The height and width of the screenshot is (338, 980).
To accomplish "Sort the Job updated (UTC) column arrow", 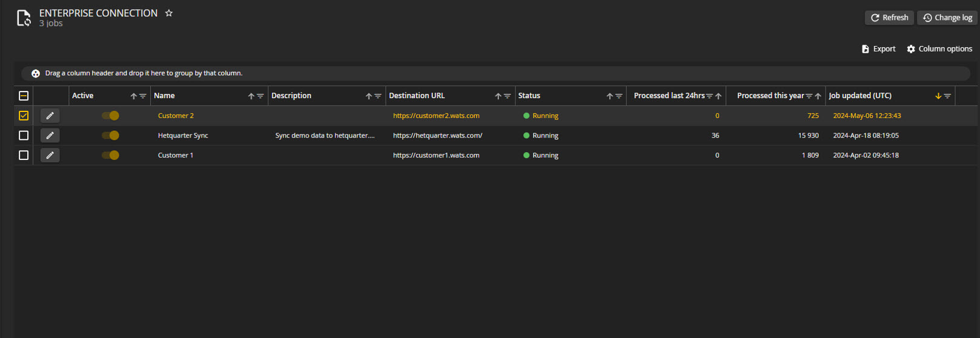I will (938, 96).
